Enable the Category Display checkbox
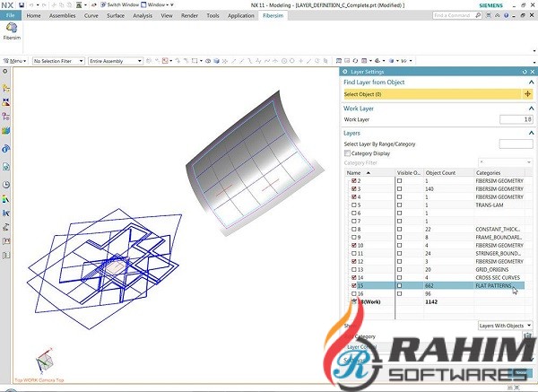Screen dimensions: 538x392 pyautogui.click(x=348, y=153)
